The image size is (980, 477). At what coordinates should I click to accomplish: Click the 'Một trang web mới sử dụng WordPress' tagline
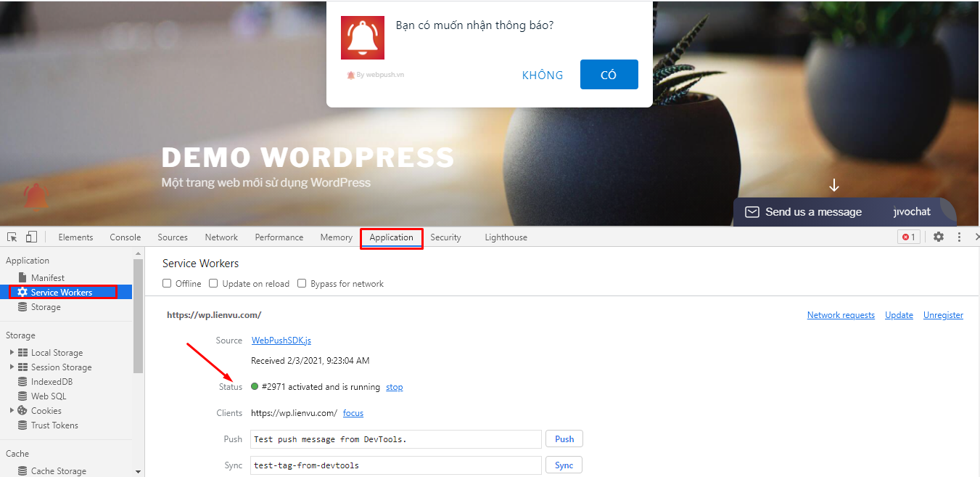[x=266, y=182]
